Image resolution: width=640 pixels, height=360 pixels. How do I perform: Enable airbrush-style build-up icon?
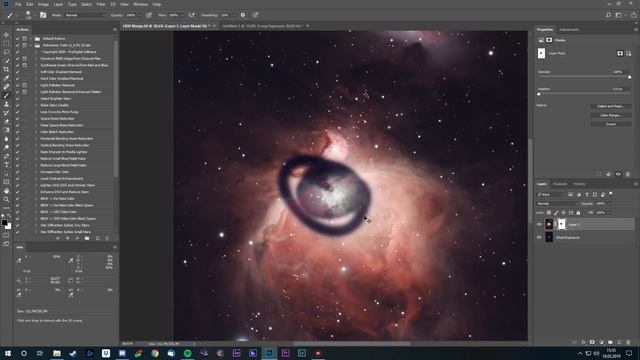(191, 15)
